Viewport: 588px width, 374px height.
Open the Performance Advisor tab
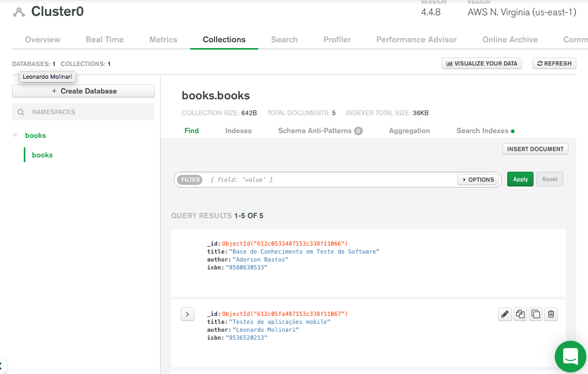[x=416, y=40]
